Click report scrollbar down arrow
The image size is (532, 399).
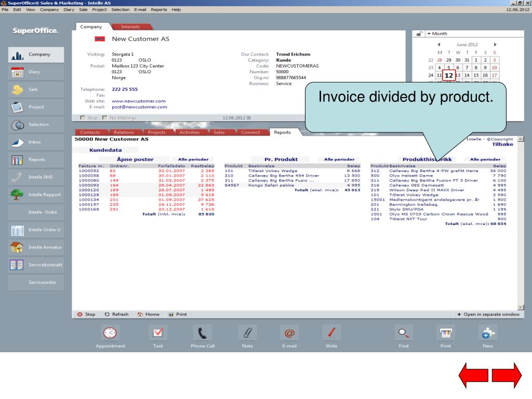coord(521,308)
